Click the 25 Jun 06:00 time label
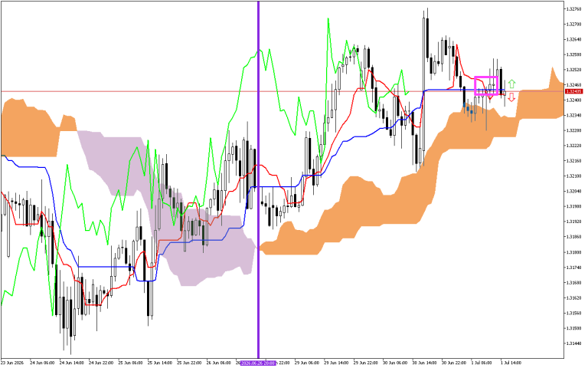The height and width of the screenshot is (368, 588). pos(130,363)
